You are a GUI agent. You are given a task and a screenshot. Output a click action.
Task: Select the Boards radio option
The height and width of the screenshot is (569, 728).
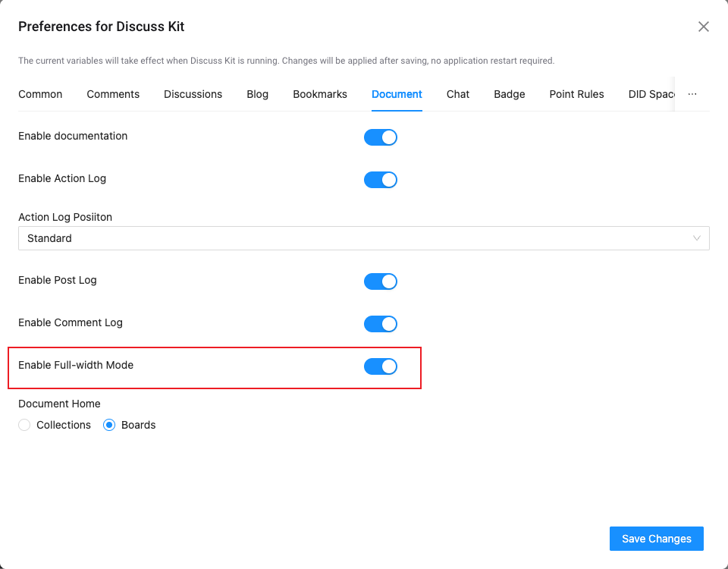pos(110,425)
